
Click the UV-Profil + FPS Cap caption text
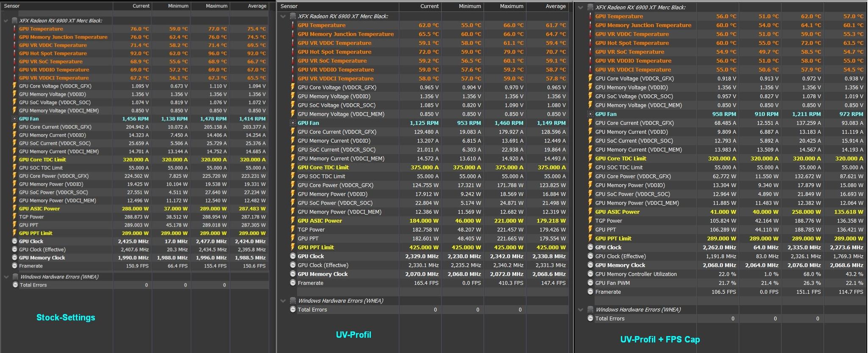click(660, 339)
